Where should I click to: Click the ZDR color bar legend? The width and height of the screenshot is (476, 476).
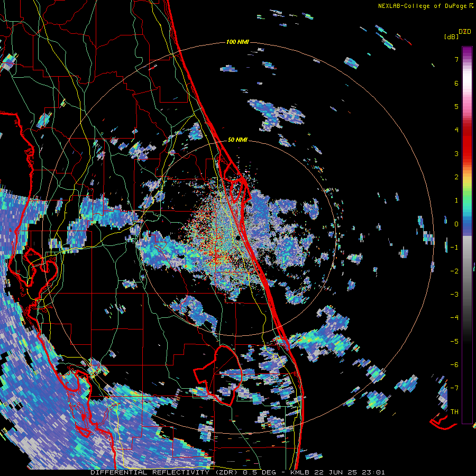467,235
